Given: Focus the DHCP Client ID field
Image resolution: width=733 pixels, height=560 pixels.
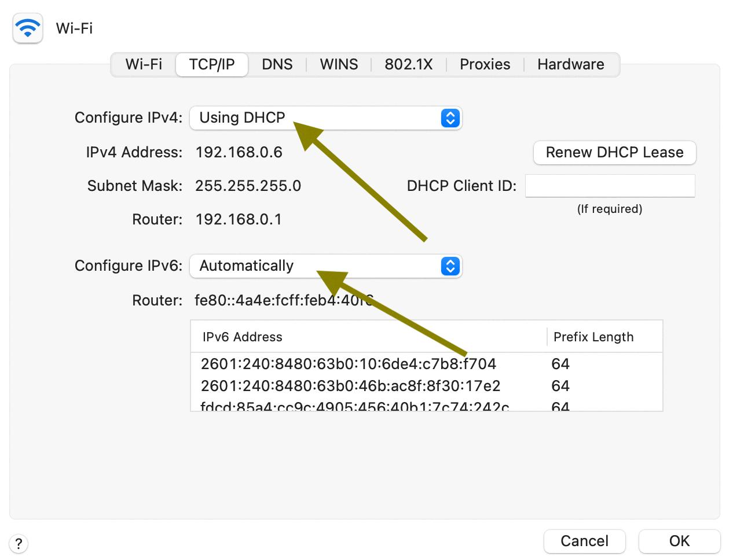Looking at the screenshot, I should [x=610, y=186].
